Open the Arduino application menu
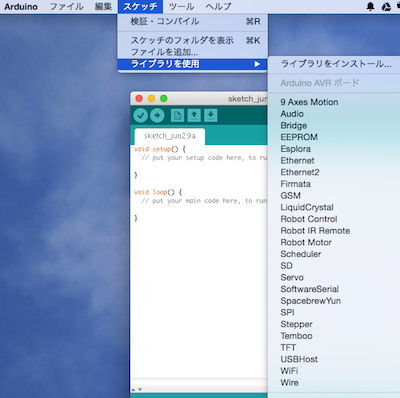Viewport: 400px width, 398px height. click(x=21, y=7)
